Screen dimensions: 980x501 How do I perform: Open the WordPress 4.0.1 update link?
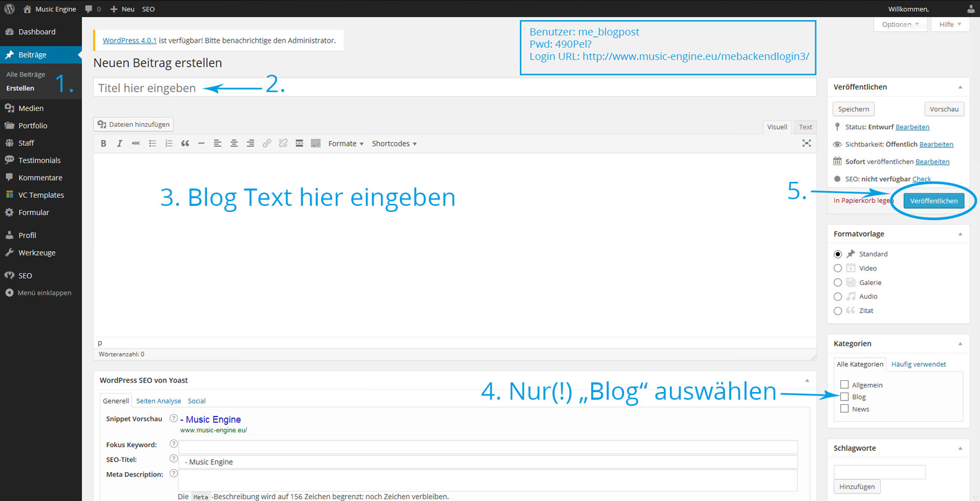pos(130,40)
